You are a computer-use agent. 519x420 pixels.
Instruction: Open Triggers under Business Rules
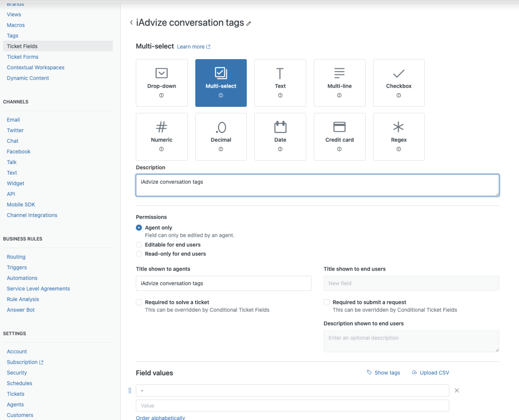tap(17, 268)
